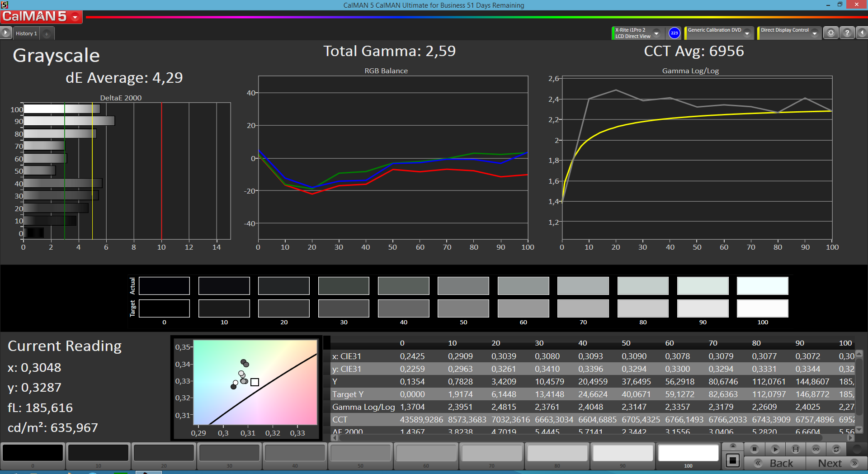Click the read series bracket icon
868x474 pixels.
click(x=796, y=449)
